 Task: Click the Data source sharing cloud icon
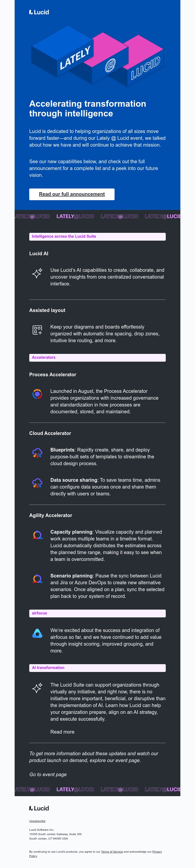pyautogui.click(x=37, y=483)
